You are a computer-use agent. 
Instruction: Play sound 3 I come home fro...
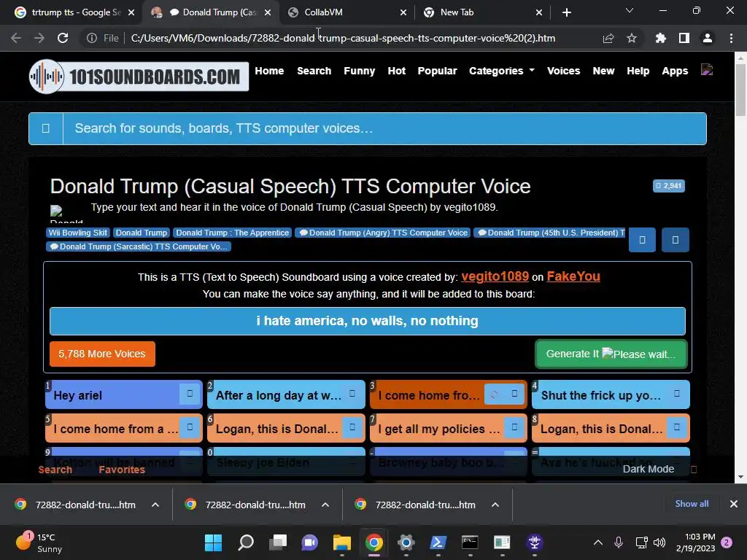click(x=427, y=395)
